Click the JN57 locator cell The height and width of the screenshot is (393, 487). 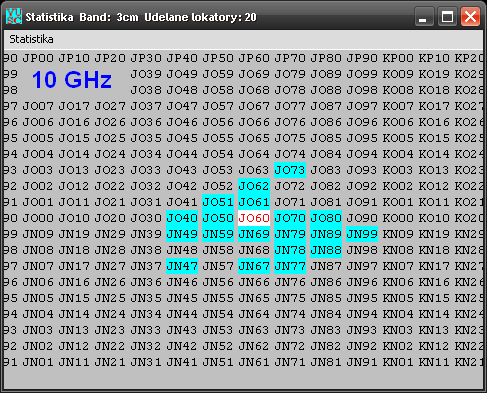pos(218,266)
